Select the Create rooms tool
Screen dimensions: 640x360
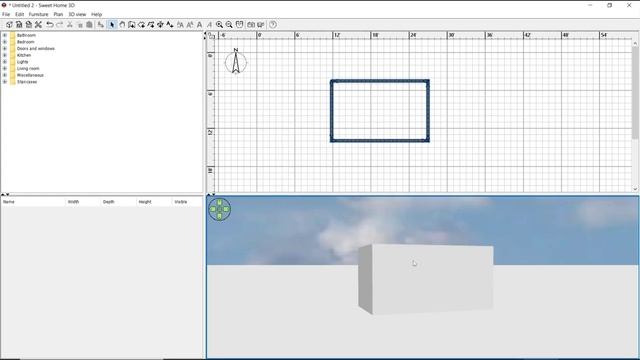coord(141,24)
